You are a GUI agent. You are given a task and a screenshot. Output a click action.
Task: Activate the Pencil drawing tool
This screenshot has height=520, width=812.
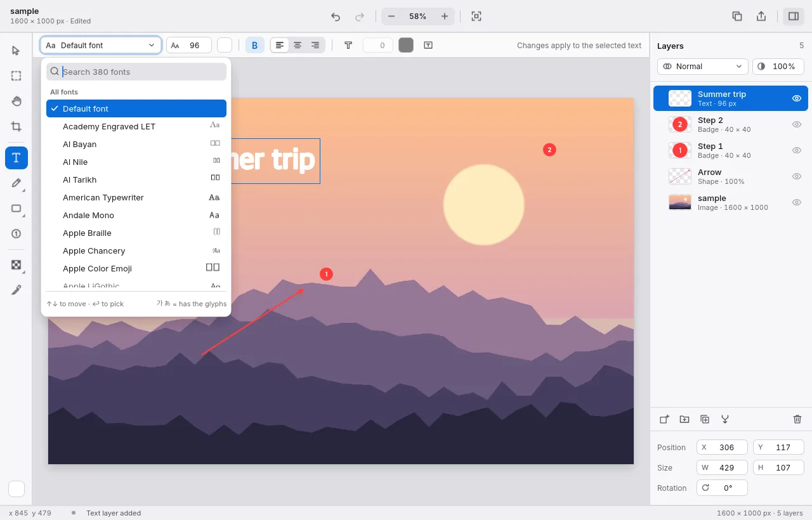click(x=16, y=183)
